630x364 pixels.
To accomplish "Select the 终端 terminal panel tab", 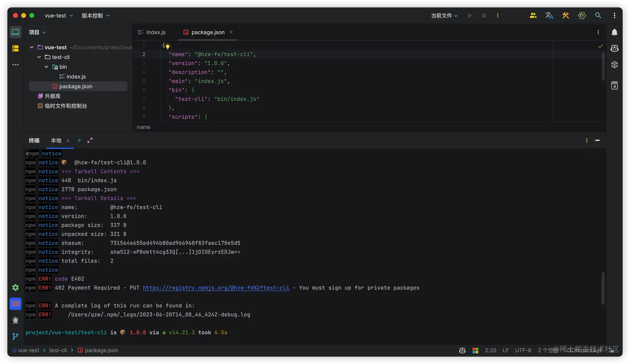I will (x=34, y=140).
